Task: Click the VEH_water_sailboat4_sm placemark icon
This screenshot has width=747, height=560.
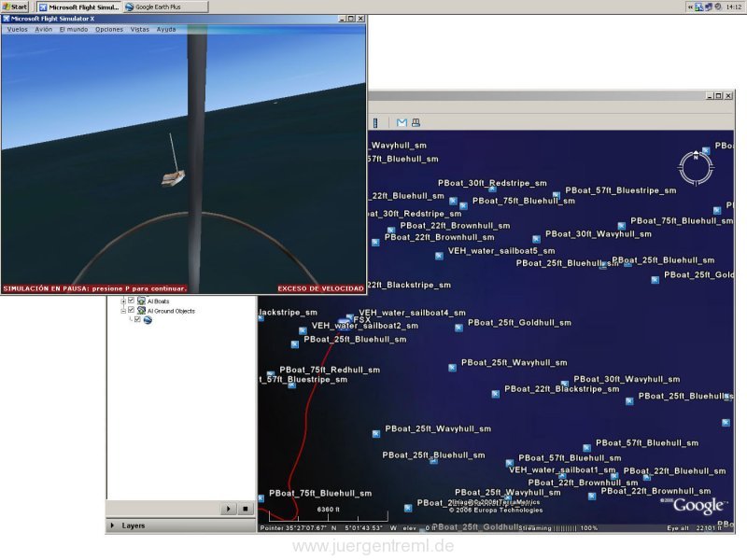Action: pos(350,316)
